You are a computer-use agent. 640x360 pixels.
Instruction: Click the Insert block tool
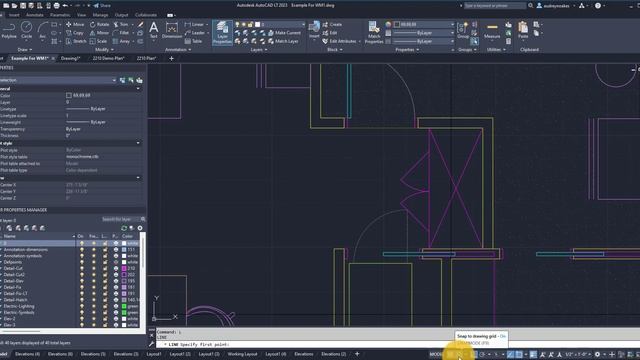314,30
